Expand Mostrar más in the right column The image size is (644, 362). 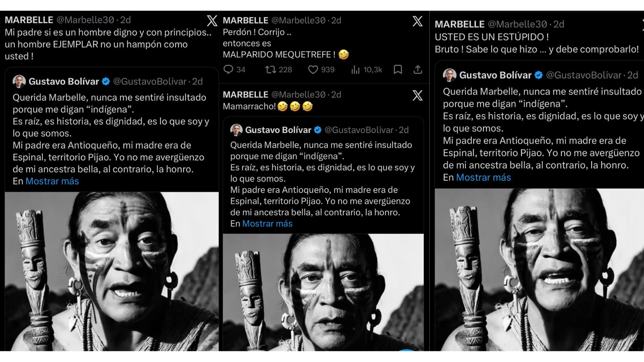[x=483, y=178]
